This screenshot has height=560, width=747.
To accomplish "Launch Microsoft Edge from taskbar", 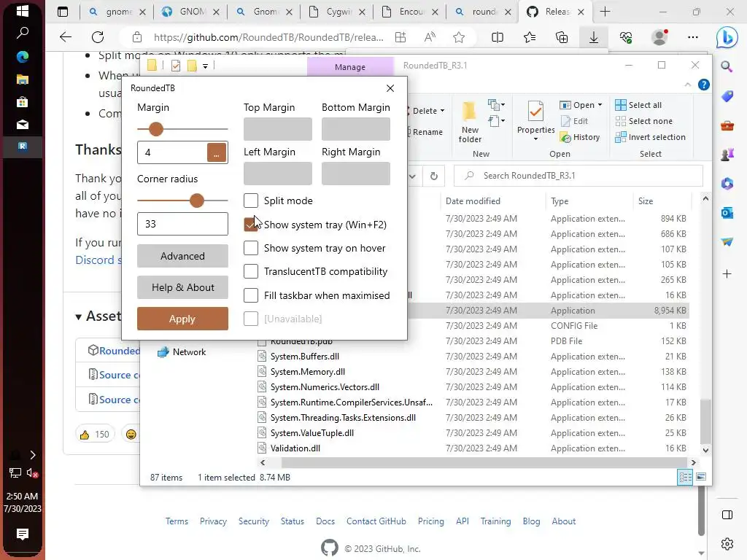I will [x=23, y=56].
